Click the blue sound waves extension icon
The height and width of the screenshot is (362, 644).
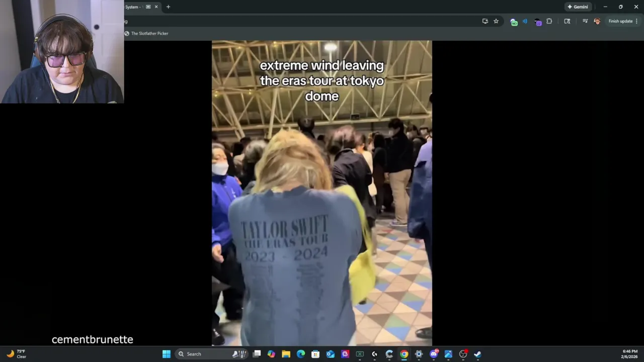coord(525,21)
